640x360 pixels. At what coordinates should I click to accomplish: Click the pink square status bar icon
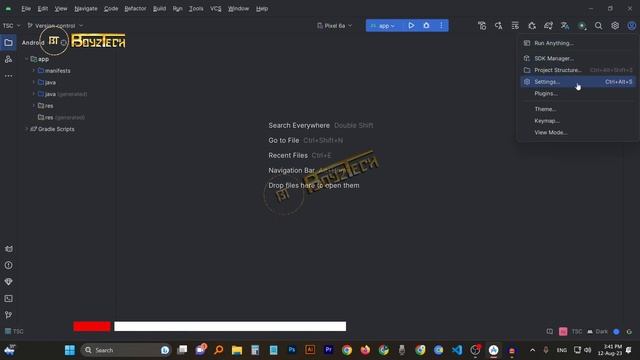tap(563, 331)
